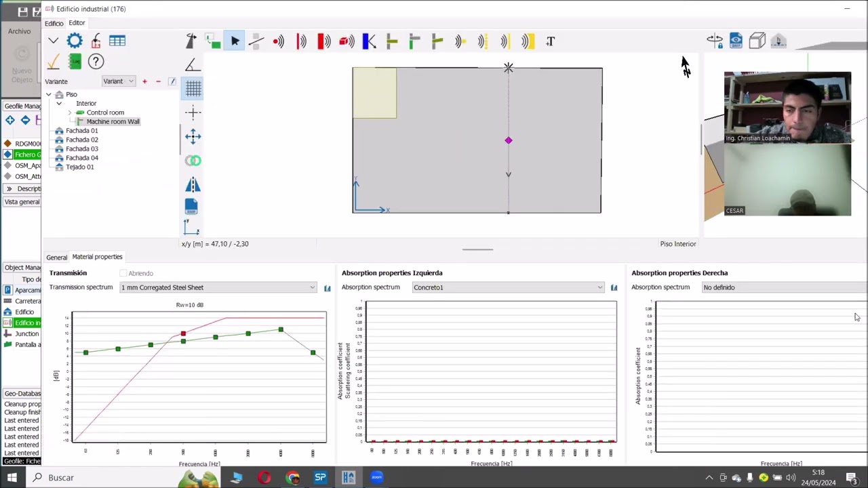
Task: Click the checkmark icon below toolbar arrow
Action: [x=53, y=62]
